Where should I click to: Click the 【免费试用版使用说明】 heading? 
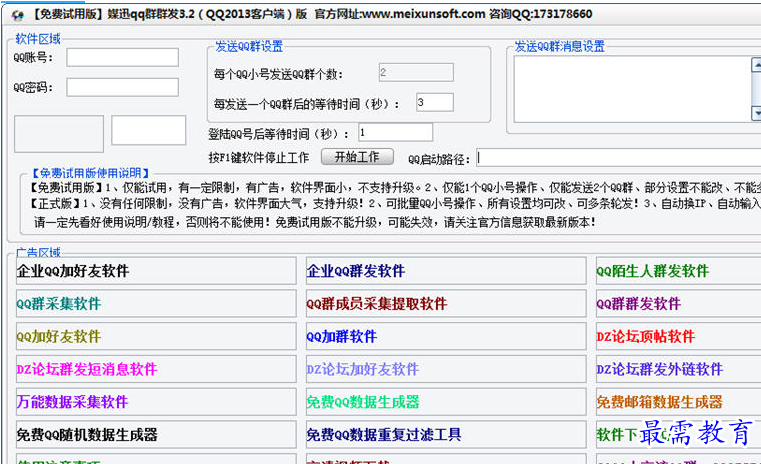click(x=90, y=173)
